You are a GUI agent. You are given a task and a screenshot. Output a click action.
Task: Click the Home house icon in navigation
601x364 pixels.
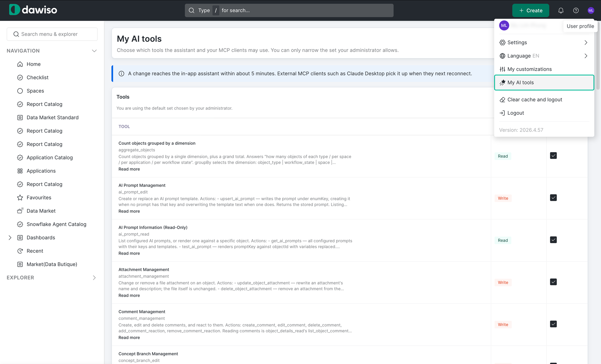(x=20, y=64)
